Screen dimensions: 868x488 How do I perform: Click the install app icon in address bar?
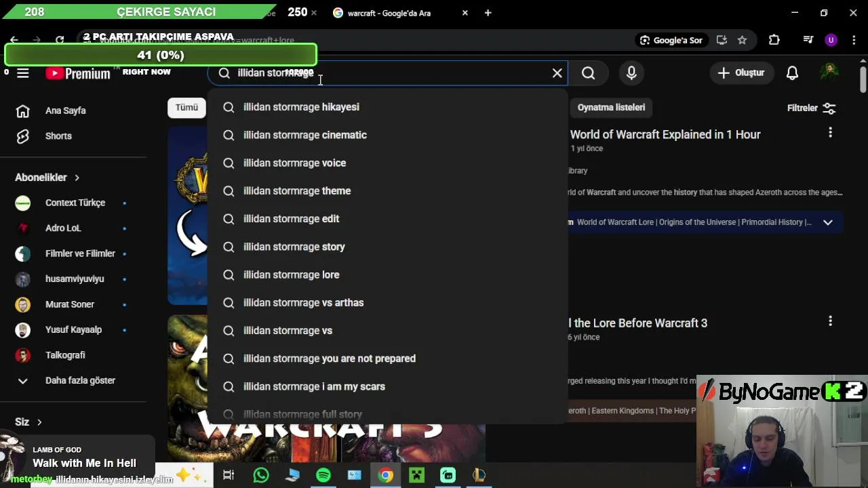(x=722, y=40)
